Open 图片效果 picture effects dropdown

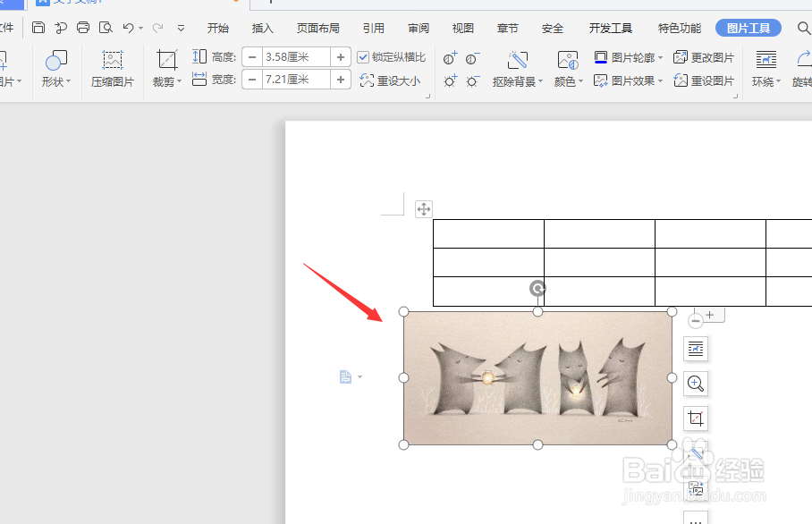tap(628, 80)
